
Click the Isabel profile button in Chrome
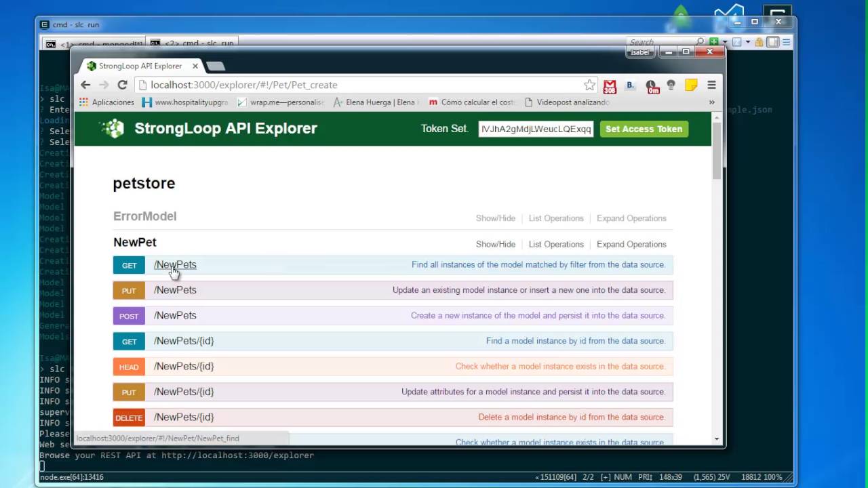[x=639, y=52]
